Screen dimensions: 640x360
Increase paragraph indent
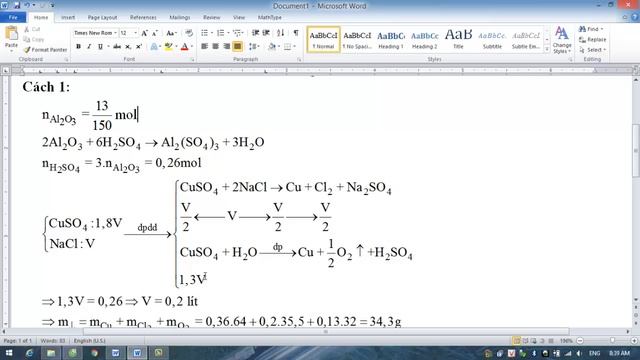[x=266, y=33]
